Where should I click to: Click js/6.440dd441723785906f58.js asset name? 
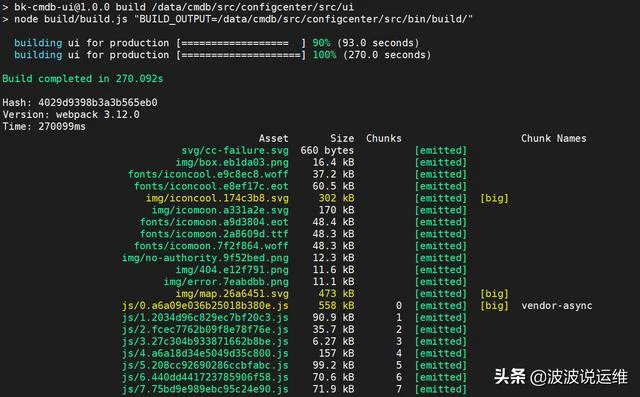coord(205,377)
